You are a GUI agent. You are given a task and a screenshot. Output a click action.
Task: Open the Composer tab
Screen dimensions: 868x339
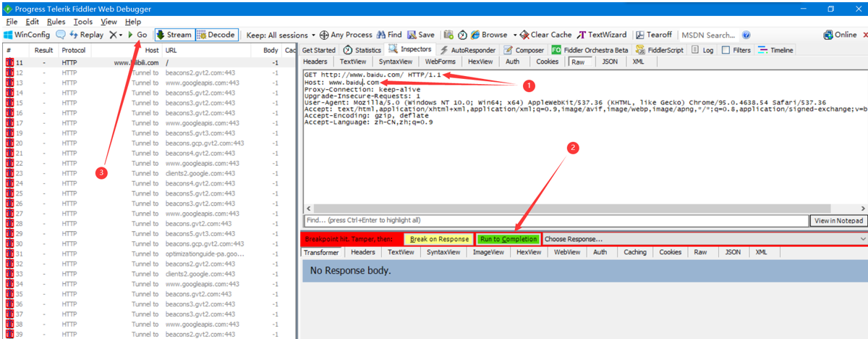pyautogui.click(x=524, y=50)
